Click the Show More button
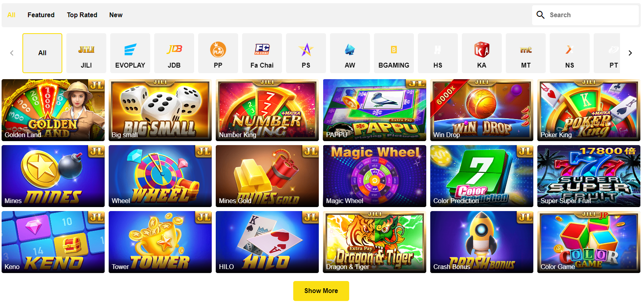 [x=321, y=291]
